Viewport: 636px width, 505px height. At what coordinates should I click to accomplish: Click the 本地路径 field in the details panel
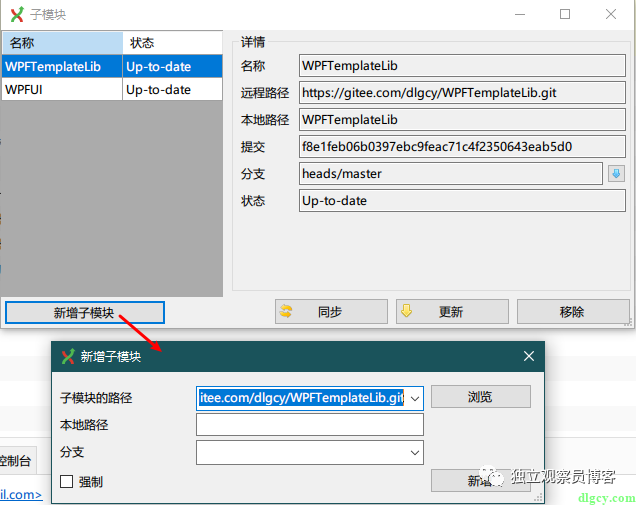click(462, 120)
